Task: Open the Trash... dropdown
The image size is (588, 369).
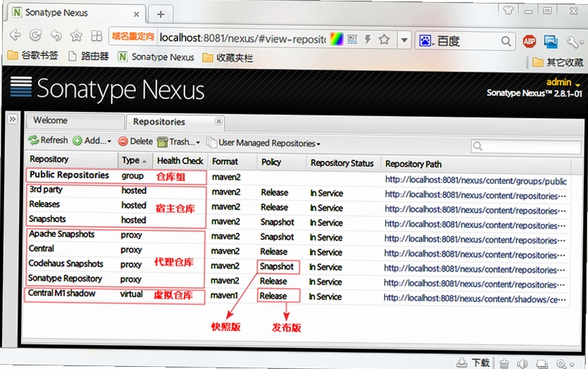Action: 179,142
